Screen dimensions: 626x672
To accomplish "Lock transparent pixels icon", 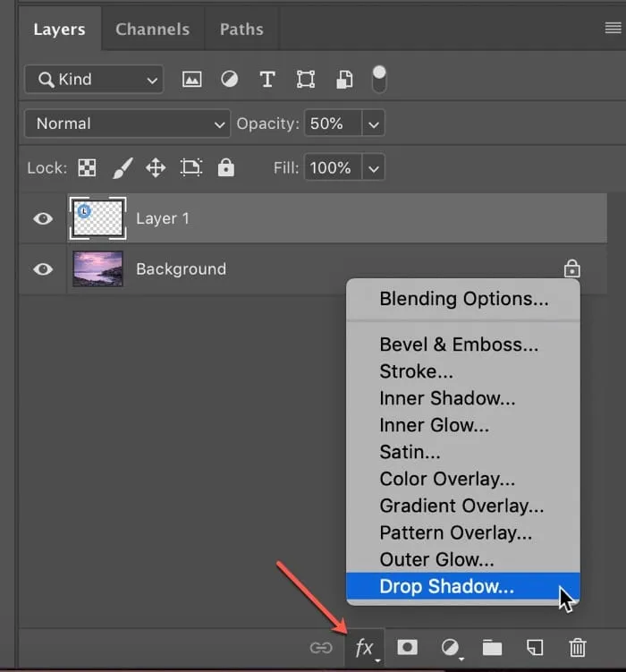I will (87, 167).
